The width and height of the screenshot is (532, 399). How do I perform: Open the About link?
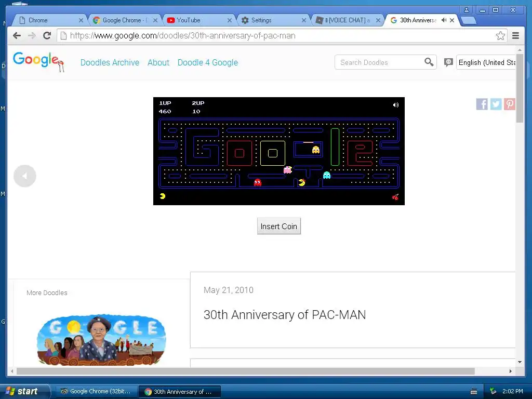[x=158, y=63]
